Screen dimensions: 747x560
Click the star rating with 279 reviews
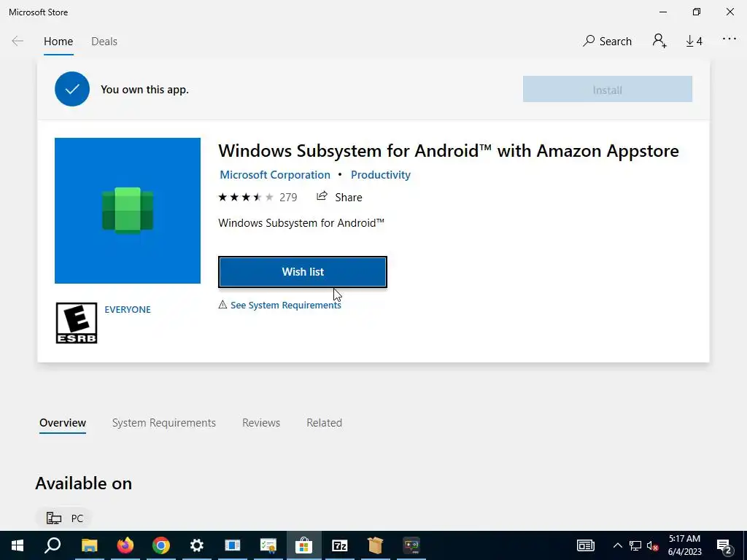258,197
